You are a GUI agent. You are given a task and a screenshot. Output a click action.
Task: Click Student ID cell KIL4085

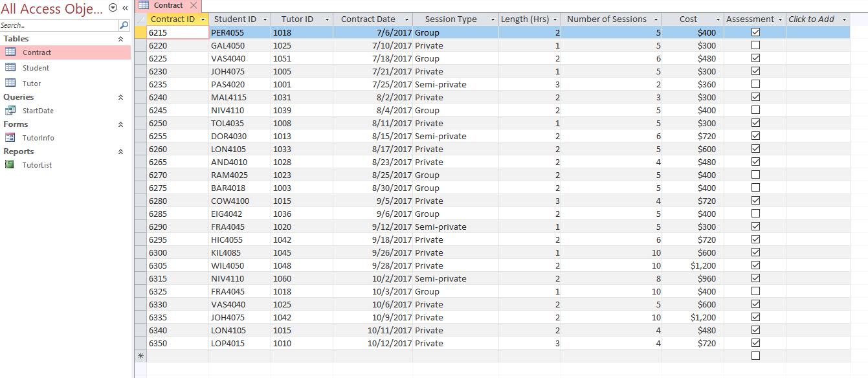tap(239, 252)
